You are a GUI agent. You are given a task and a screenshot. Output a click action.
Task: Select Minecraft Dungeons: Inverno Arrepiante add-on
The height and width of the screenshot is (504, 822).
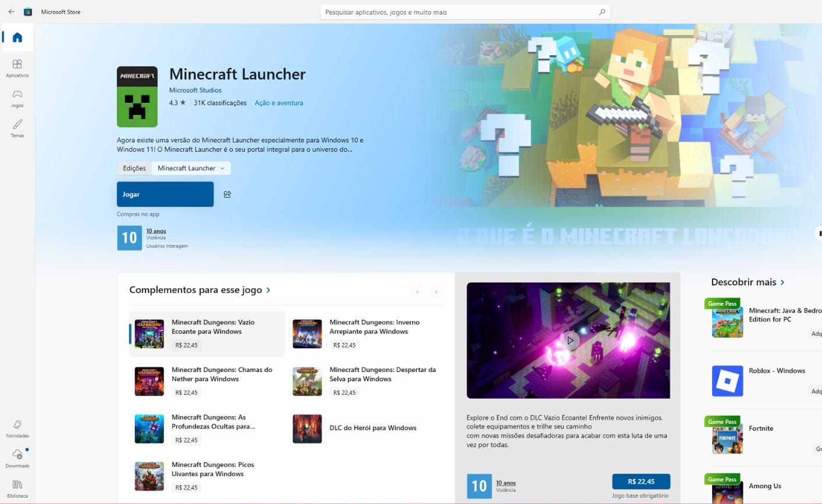(x=366, y=334)
